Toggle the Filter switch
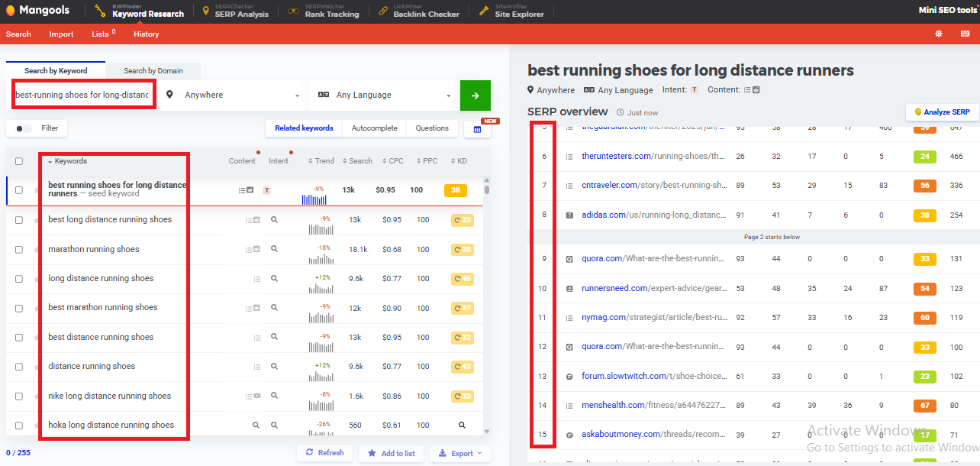This screenshot has width=980, height=466. [24, 128]
